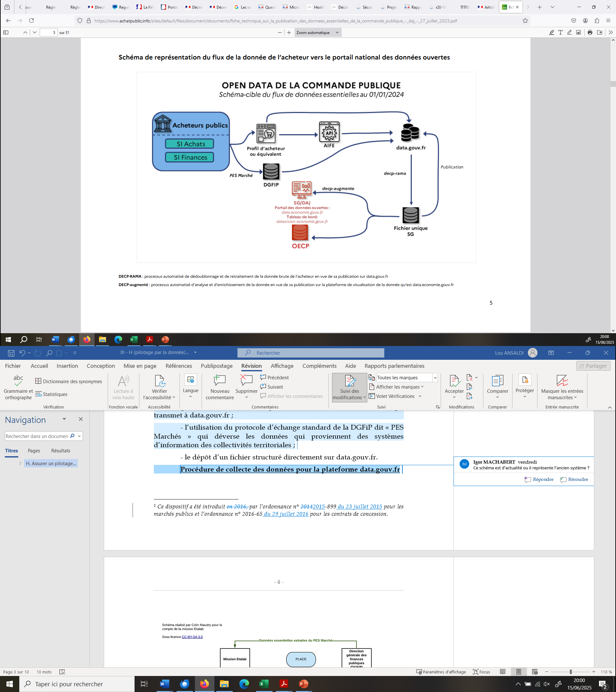Click the Nouveau commentaire icon
The image size is (616, 692).
click(x=220, y=381)
